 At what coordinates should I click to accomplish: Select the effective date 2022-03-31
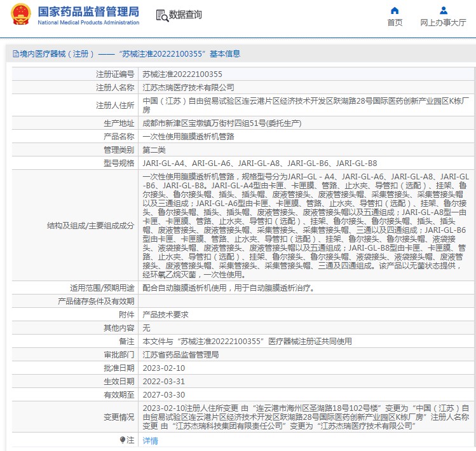(164, 382)
